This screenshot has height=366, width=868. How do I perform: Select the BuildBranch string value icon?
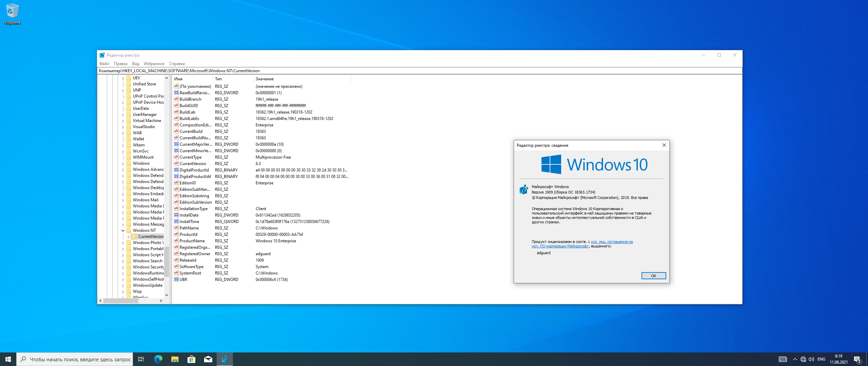pos(176,99)
